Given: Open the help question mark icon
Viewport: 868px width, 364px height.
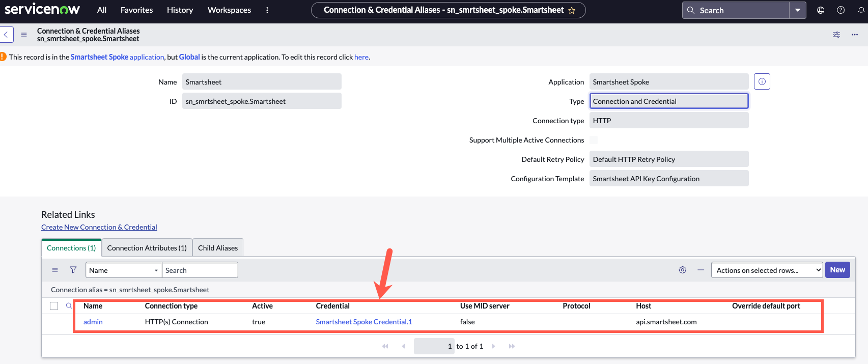Looking at the screenshot, I should (841, 10).
